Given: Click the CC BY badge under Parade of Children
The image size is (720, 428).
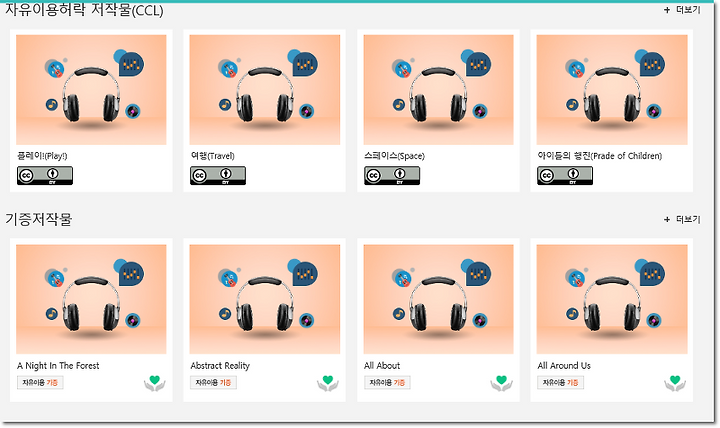Looking at the screenshot, I should coord(565,175).
